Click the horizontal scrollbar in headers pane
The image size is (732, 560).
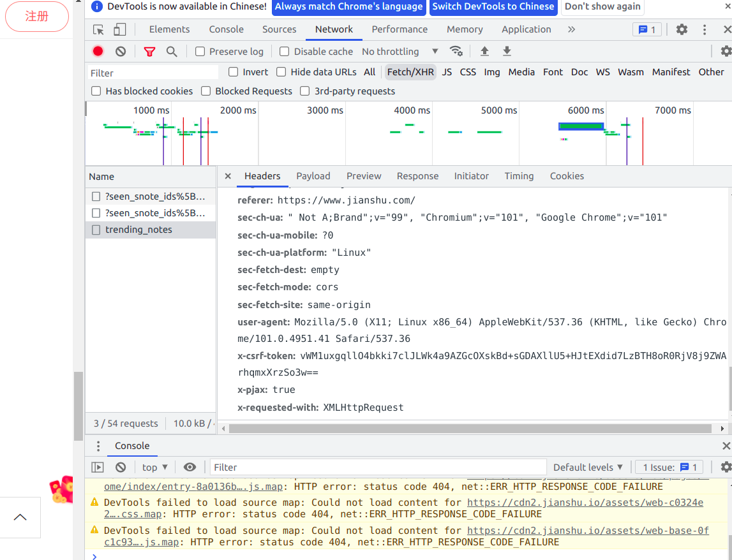click(470, 429)
